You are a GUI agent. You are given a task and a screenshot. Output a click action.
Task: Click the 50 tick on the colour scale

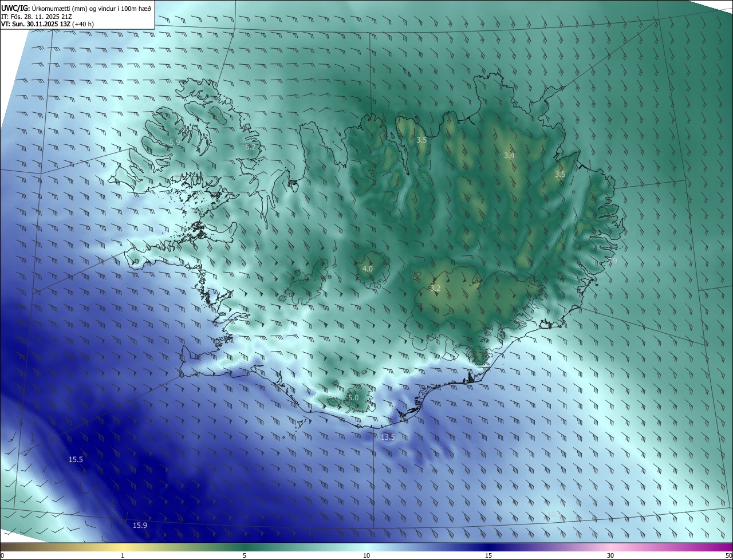(x=728, y=555)
